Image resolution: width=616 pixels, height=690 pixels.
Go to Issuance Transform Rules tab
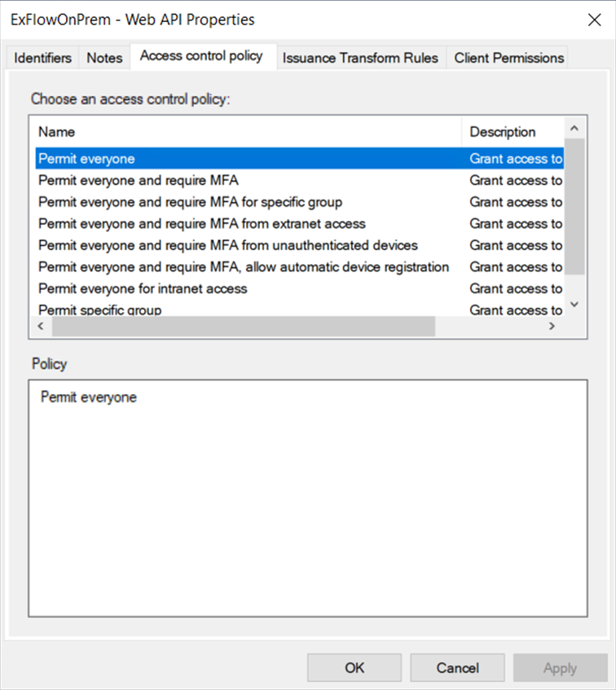coord(360,58)
